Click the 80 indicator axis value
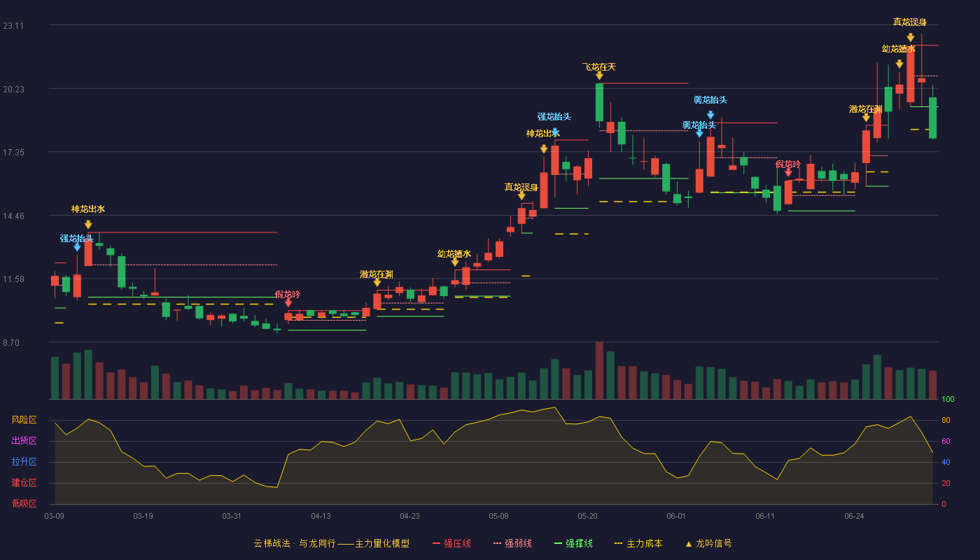 pos(946,420)
